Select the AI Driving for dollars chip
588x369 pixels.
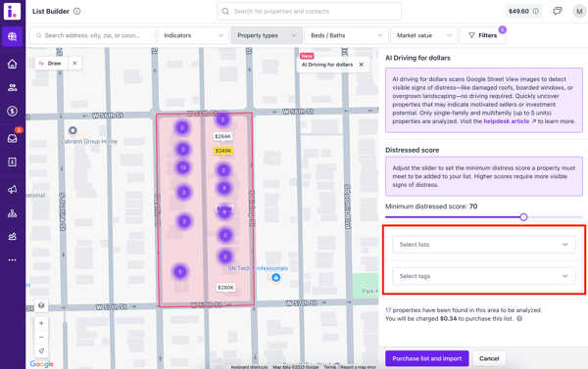(x=327, y=65)
